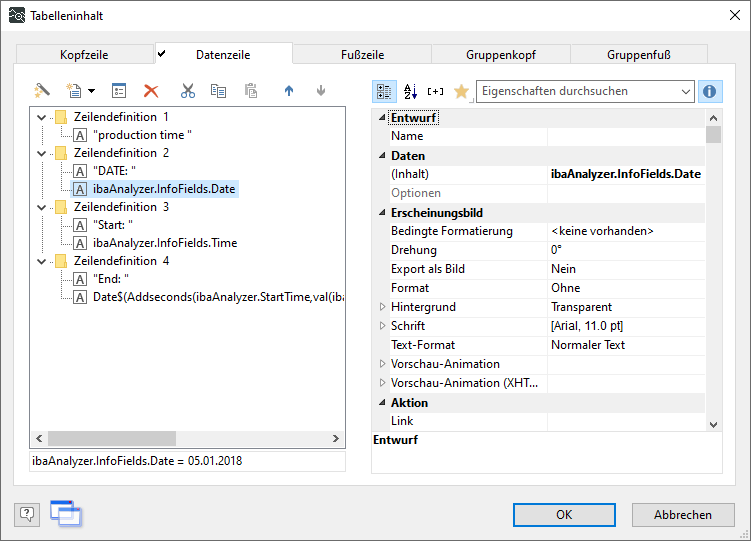Click the new item document icon
The height and width of the screenshot is (541, 751).
pos(74,90)
